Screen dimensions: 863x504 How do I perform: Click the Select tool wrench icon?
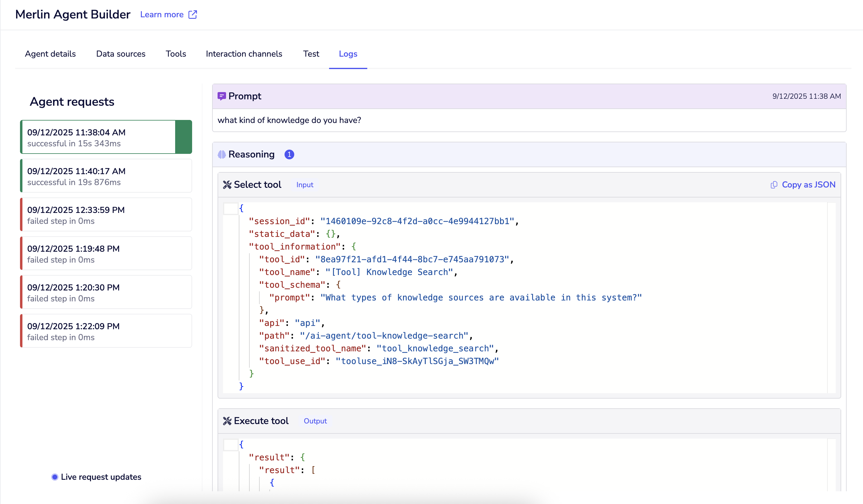point(227,185)
